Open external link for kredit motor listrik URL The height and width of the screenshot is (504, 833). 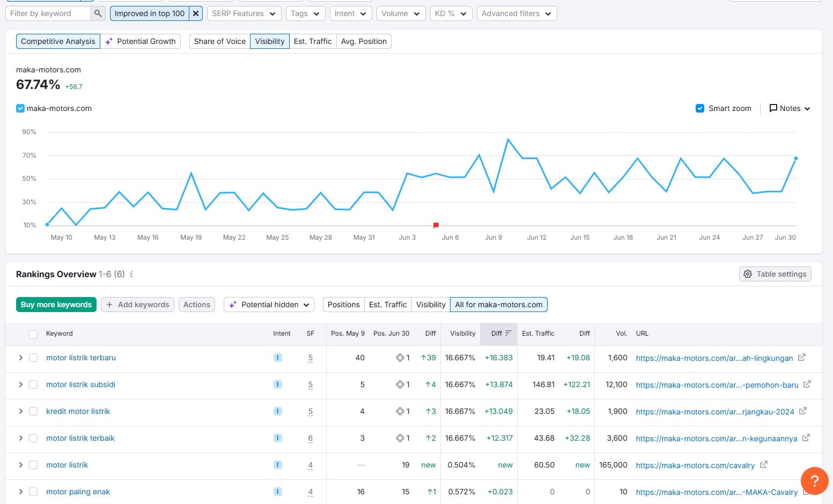802,411
